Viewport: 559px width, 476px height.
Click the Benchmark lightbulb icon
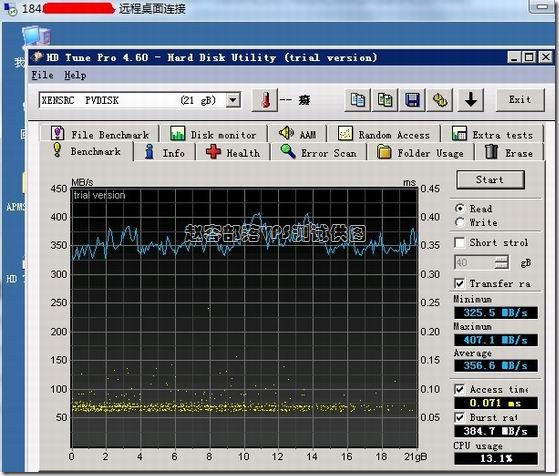57,150
